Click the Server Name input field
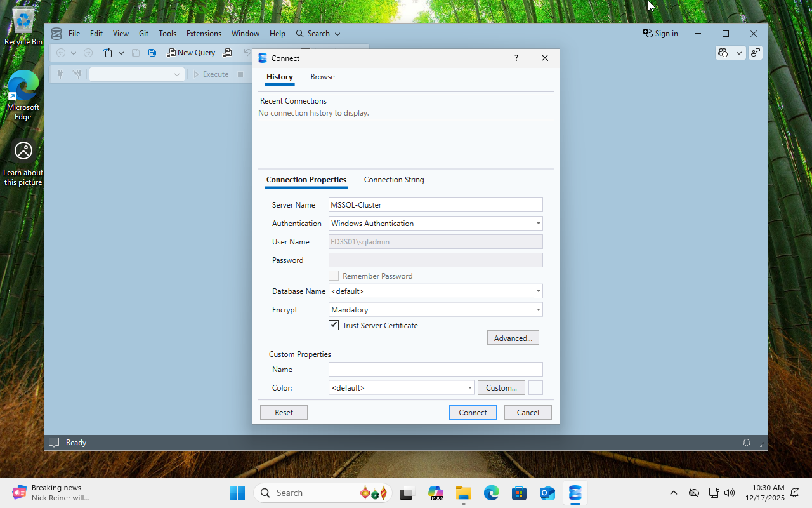This screenshot has height=508, width=812. (x=435, y=205)
